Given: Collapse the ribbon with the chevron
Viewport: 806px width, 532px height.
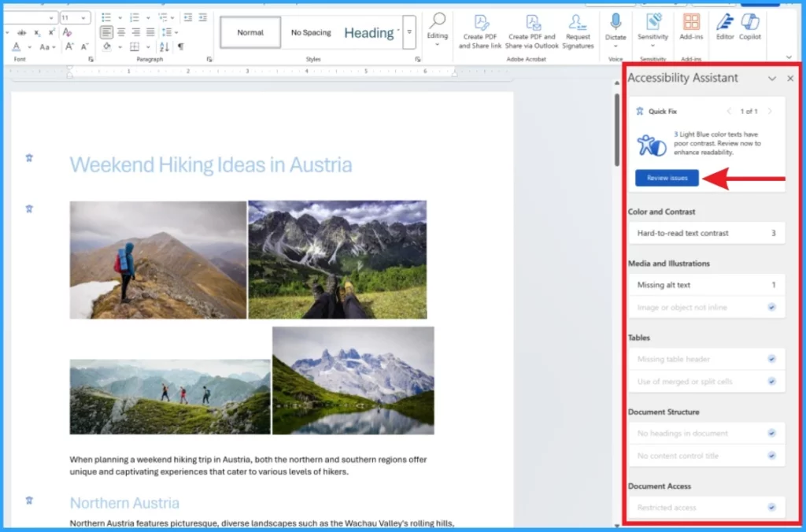Looking at the screenshot, I should point(789,57).
